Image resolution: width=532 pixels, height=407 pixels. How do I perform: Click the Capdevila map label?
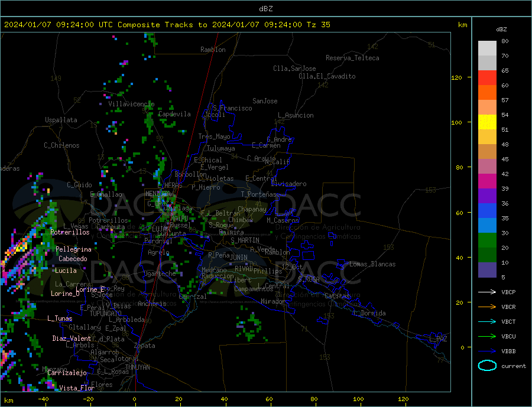click(x=174, y=114)
